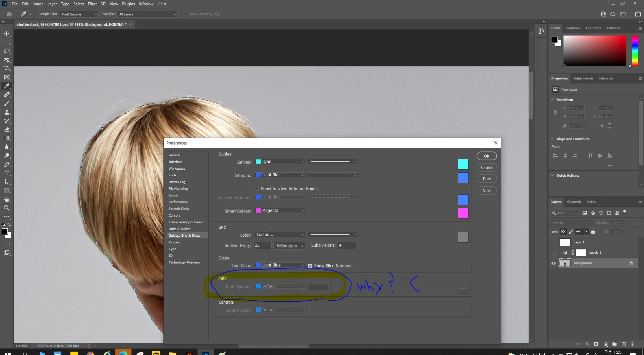The height and width of the screenshot is (355, 644).
Task: Click the gray Grid color swatch
Action: [463, 237]
